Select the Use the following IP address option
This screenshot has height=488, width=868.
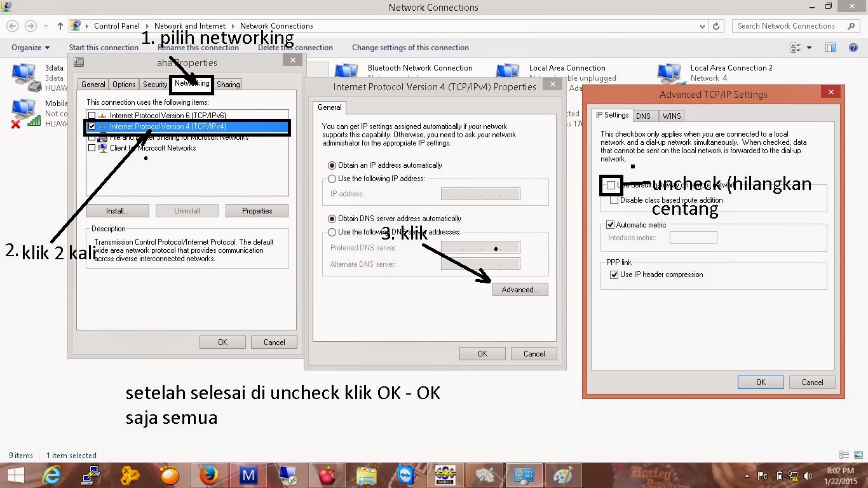(332, 179)
